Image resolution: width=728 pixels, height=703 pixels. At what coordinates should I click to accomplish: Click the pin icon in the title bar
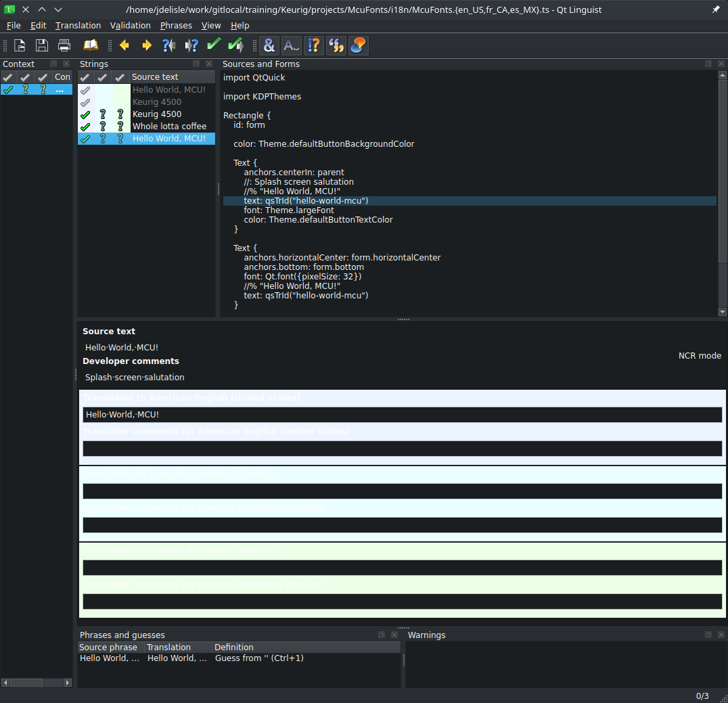click(x=716, y=9)
